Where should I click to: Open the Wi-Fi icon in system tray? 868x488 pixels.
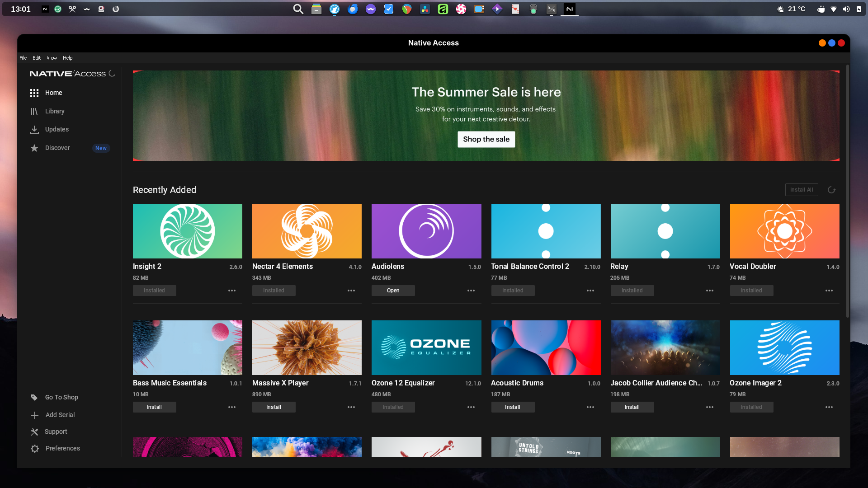coord(834,9)
